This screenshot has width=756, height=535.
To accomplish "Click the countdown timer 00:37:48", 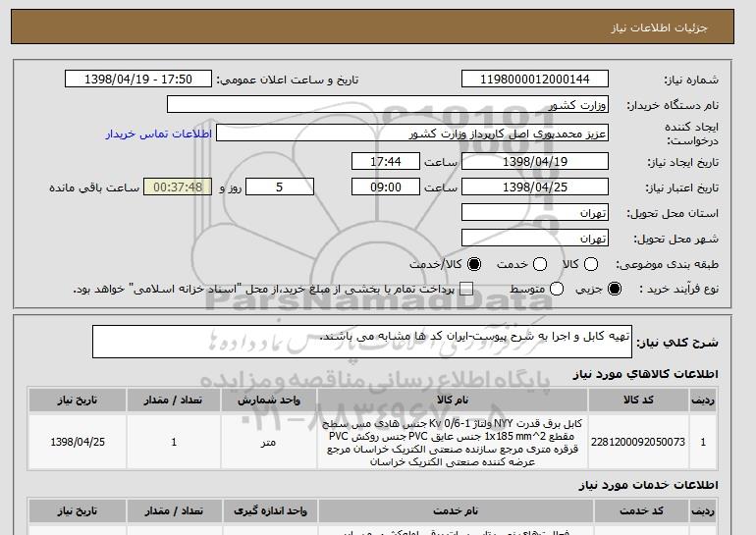I will coord(178,187).
